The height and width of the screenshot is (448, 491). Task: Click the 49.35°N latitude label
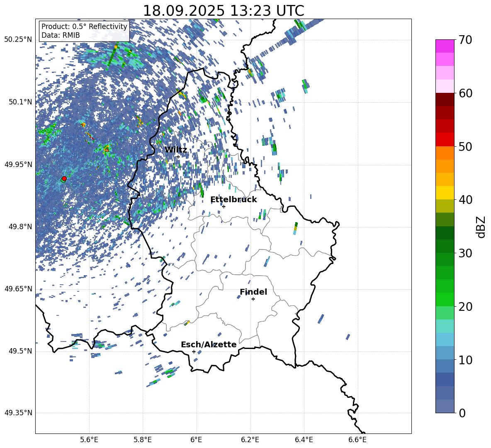(x=18, y=413)
